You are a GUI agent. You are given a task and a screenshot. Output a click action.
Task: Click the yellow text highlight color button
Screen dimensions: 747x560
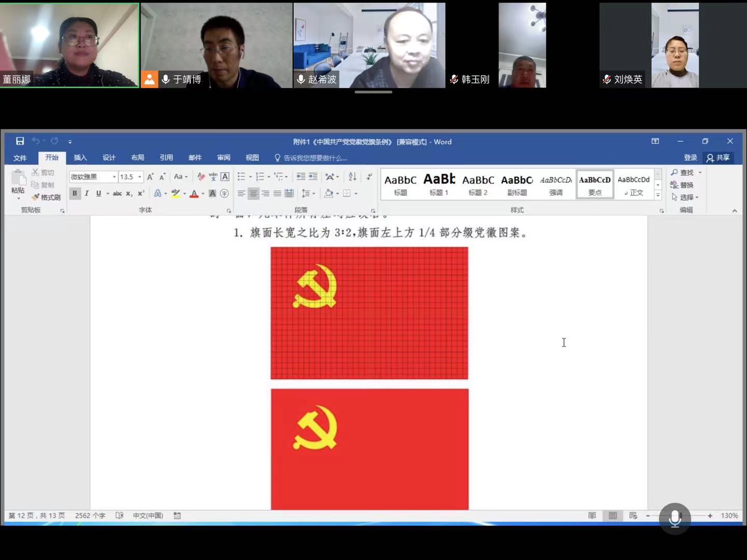point(176,193)
